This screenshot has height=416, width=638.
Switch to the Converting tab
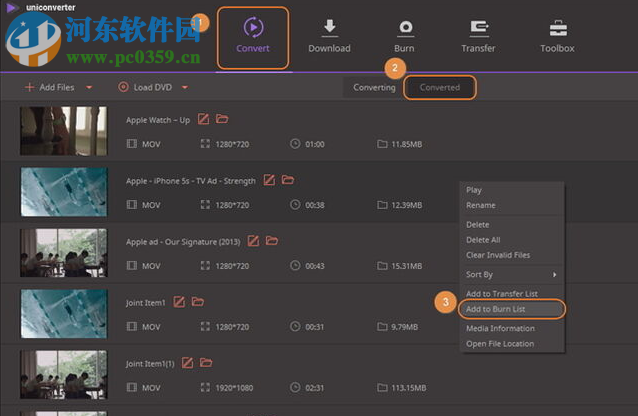[x=374, y=88]
